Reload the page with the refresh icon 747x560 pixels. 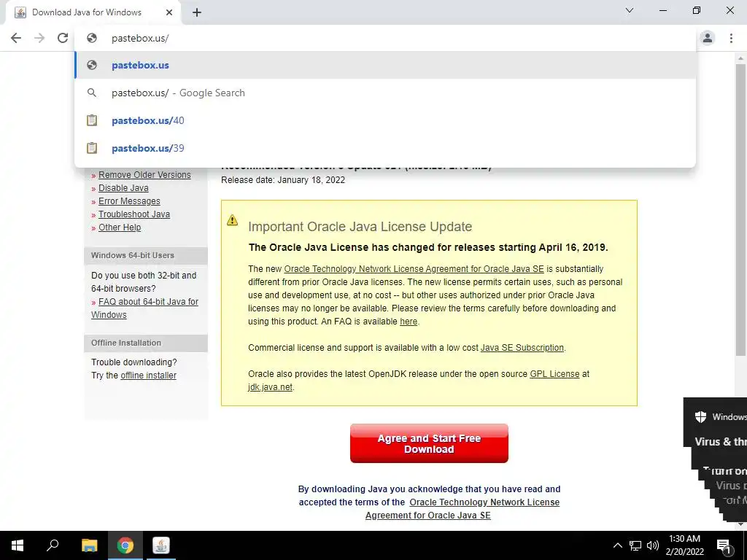pyautogui.click(x=63, y=38)
